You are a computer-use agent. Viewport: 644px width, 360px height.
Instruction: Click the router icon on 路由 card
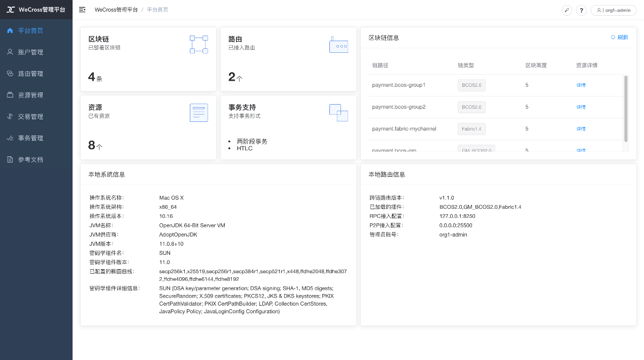pos(338,44)
